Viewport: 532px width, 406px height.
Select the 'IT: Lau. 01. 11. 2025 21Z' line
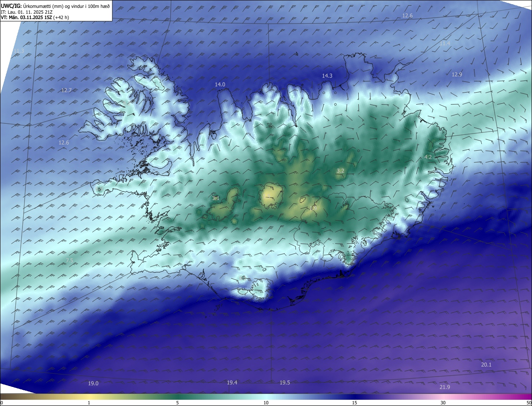(27, 12)
